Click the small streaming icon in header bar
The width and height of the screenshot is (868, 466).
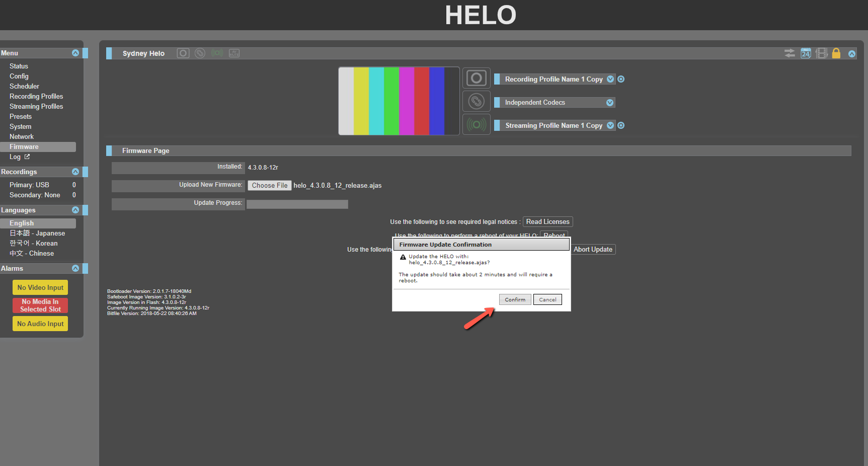(x=217, y=53)
